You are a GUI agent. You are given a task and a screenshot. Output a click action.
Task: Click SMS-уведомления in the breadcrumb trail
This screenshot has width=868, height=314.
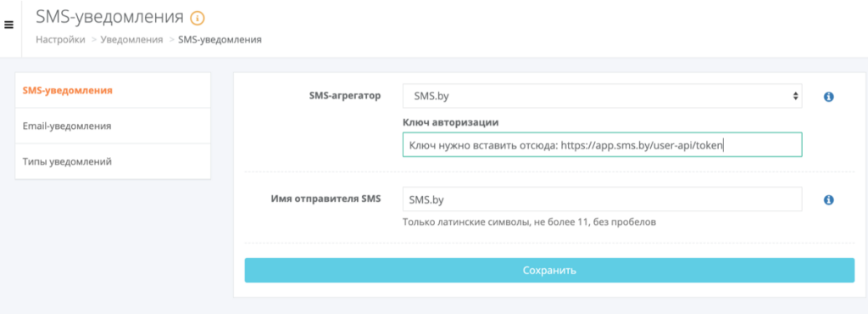(220, 40)
